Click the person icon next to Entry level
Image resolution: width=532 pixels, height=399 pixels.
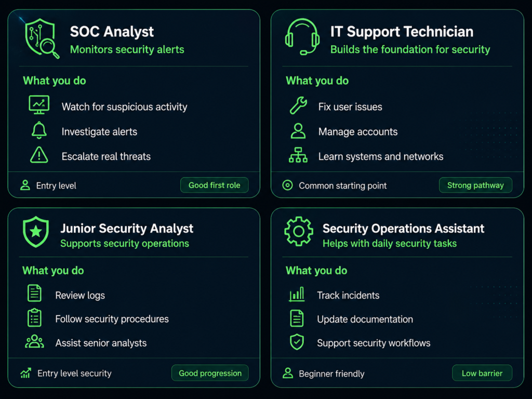coord(25,185)
